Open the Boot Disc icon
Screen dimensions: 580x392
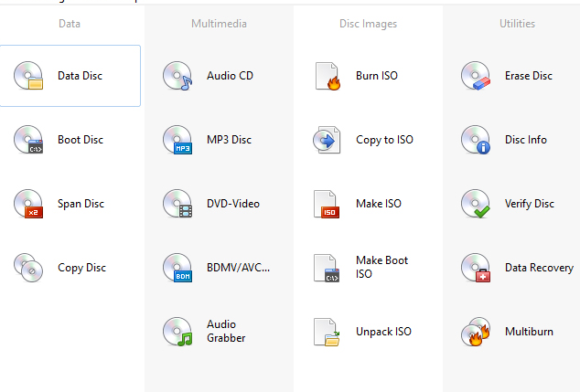coord(28,140)
